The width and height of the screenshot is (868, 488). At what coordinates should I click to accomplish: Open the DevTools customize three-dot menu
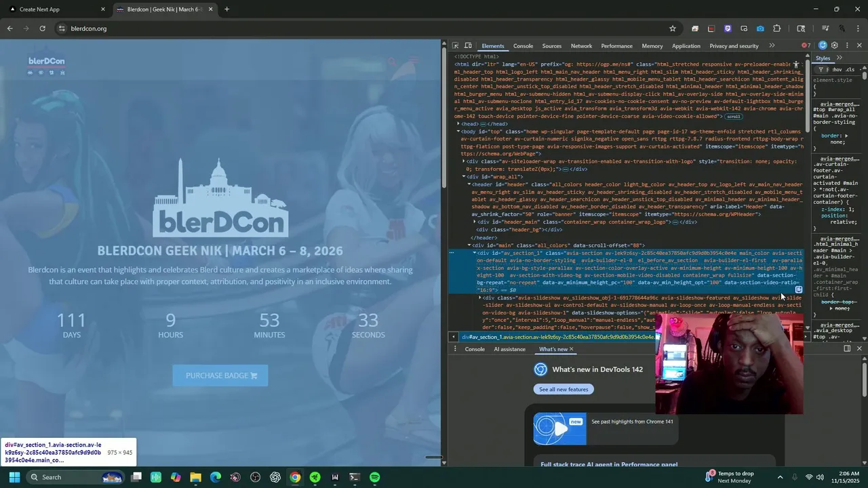pos(847,45)
